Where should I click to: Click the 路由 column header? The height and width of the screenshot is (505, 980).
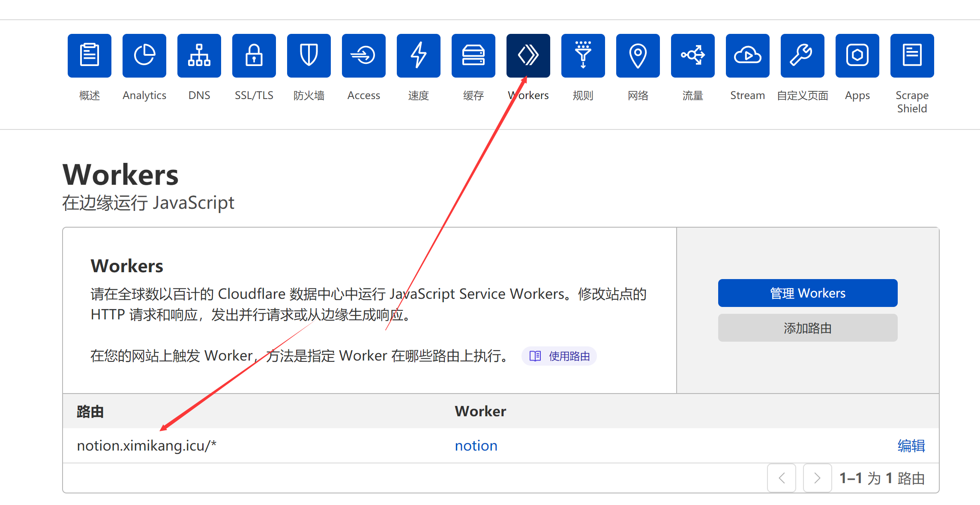click(x=90, y=412)
